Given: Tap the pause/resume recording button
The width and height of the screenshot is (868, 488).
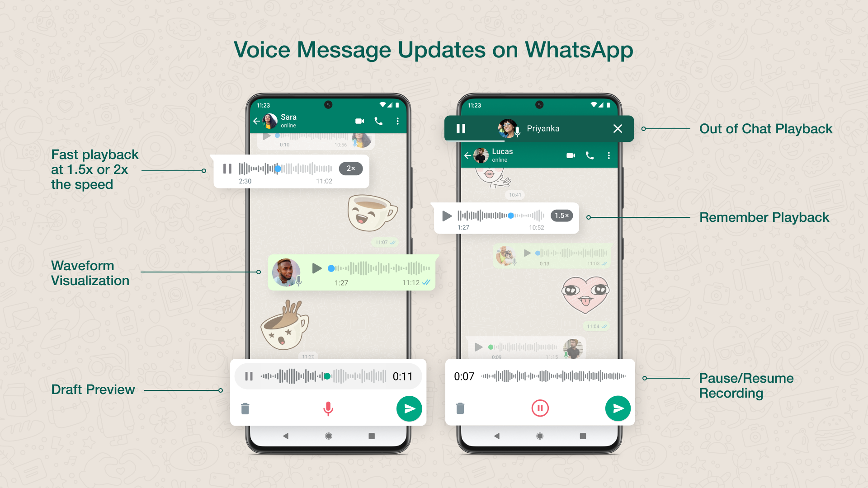Looking at the screenshot, I should [539, 408].
